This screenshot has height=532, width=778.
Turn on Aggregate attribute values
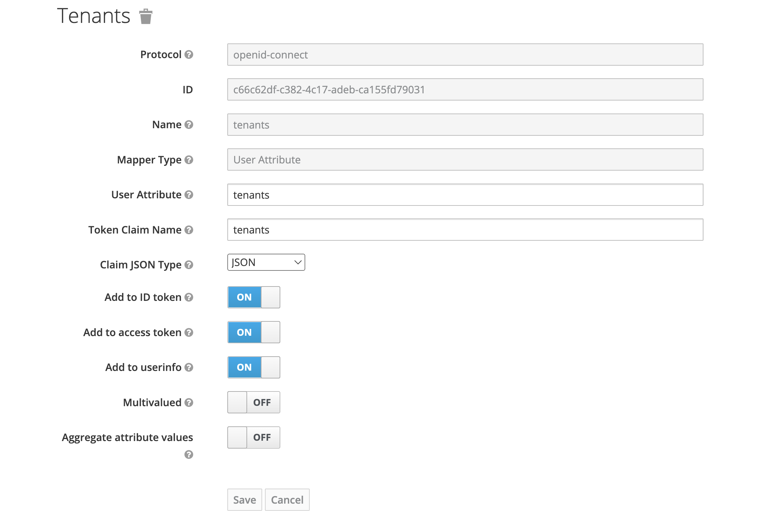[x=254, y=437]
